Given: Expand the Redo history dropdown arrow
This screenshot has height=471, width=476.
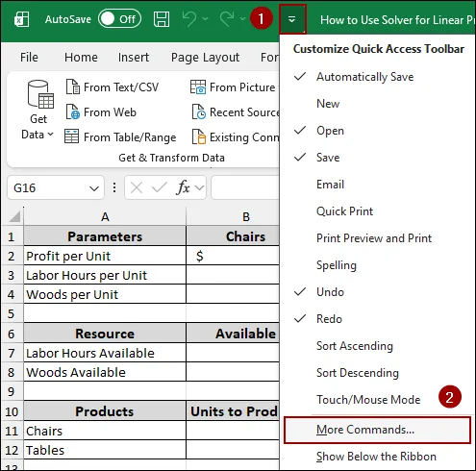Looking at the screenshot, I should (x=243, y=19).
